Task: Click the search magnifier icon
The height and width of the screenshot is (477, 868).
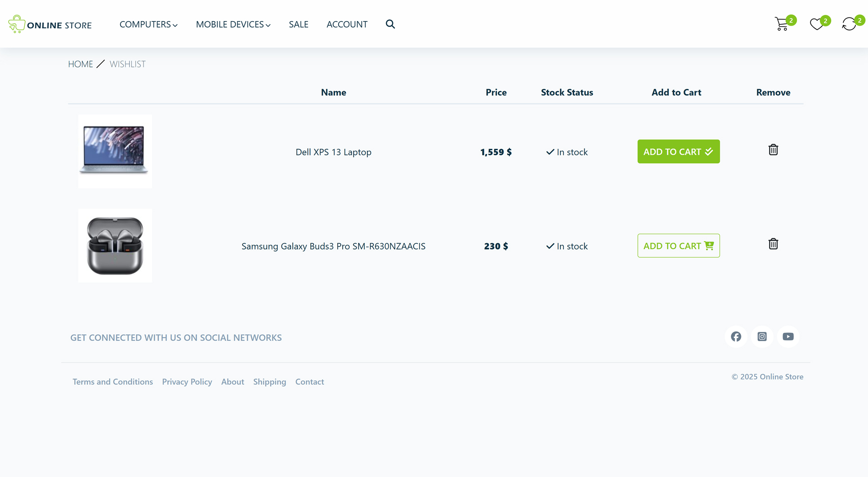Action: tap(390, 24)
